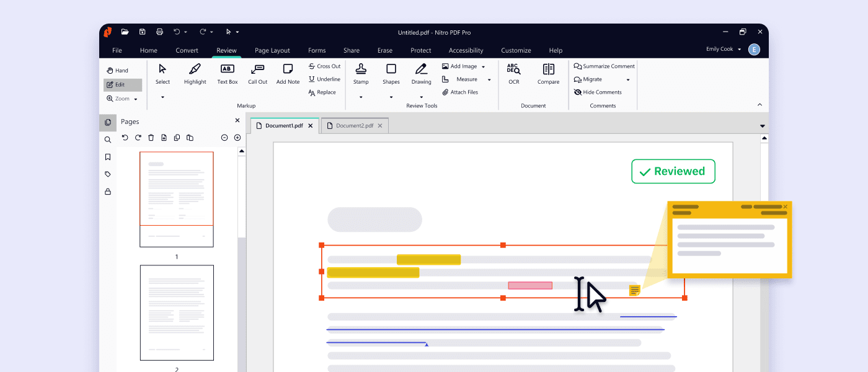This screenshot has height=372, width=868.
Task: Open the Search sidebar panel
Action: pos(108,139)
